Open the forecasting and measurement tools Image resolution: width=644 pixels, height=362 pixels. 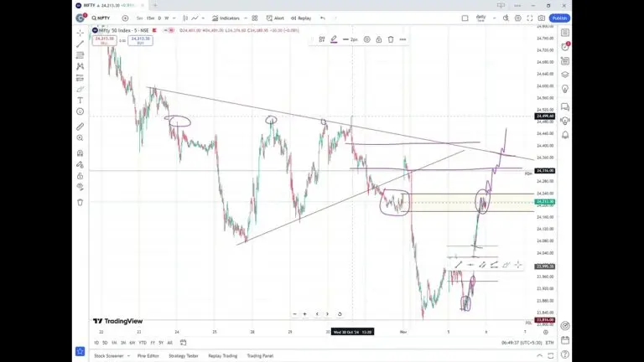(x=80, y=78)
